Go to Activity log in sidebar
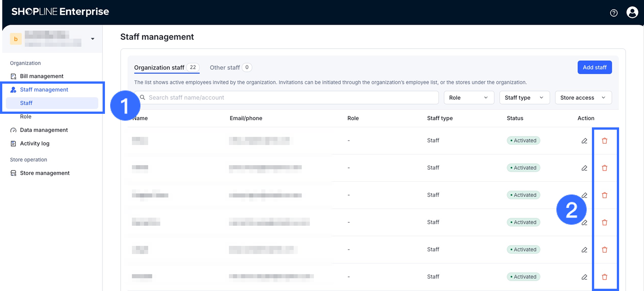Viewport: 644px width, 291px height. 35,144
